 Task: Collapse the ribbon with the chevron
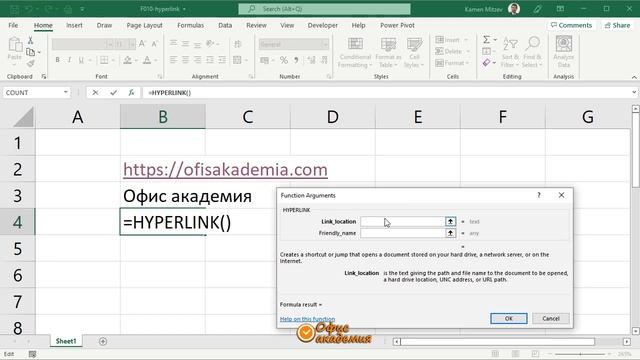click(x=634, y=77)
